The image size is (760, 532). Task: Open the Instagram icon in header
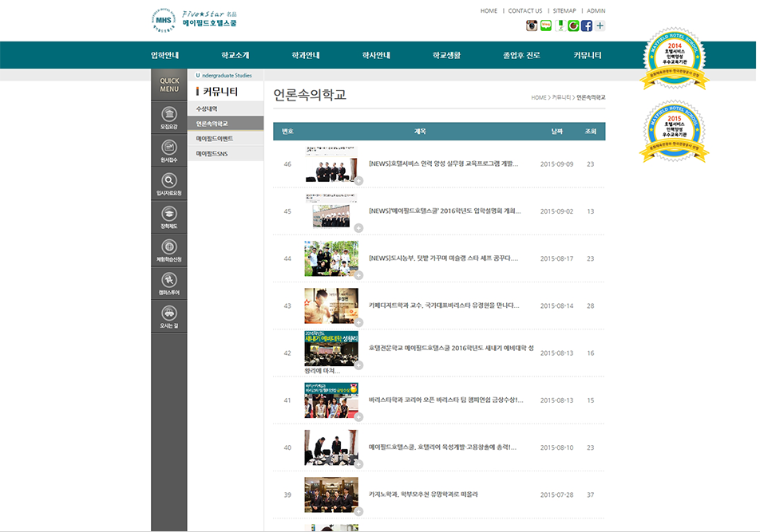(x=532, y=26)
